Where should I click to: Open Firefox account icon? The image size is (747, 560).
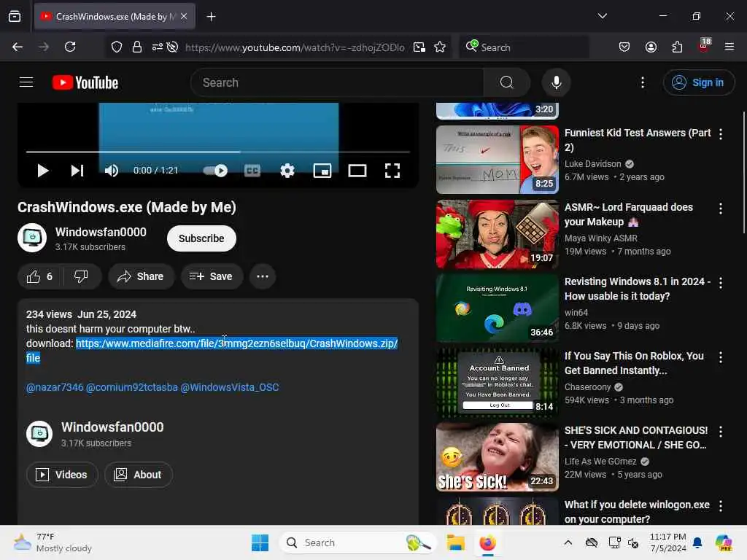pos(651,47)
